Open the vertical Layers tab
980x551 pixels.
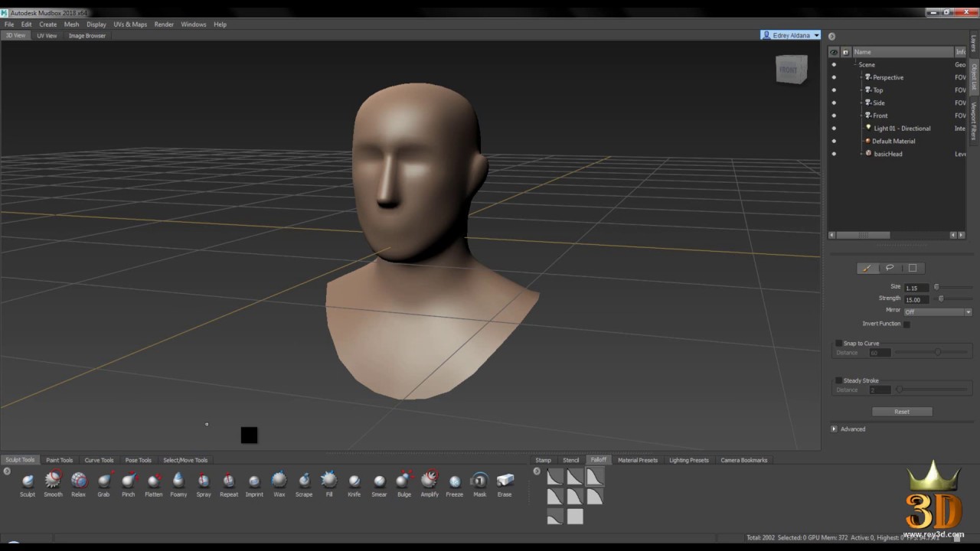coord(974,43)
